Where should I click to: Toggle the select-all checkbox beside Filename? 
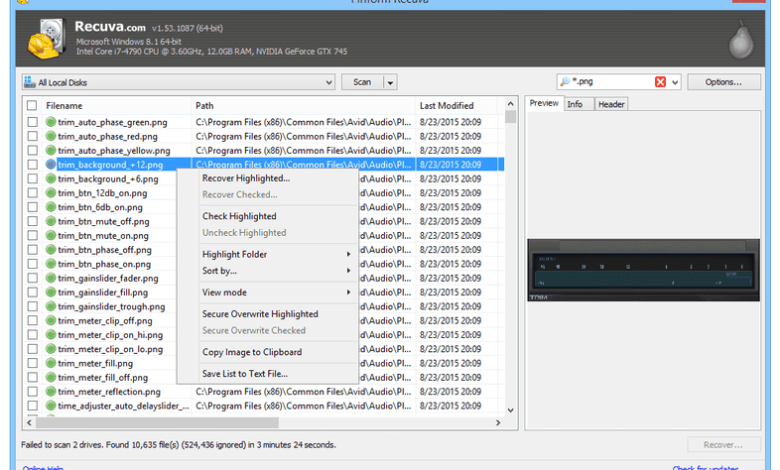coord(32,105)
